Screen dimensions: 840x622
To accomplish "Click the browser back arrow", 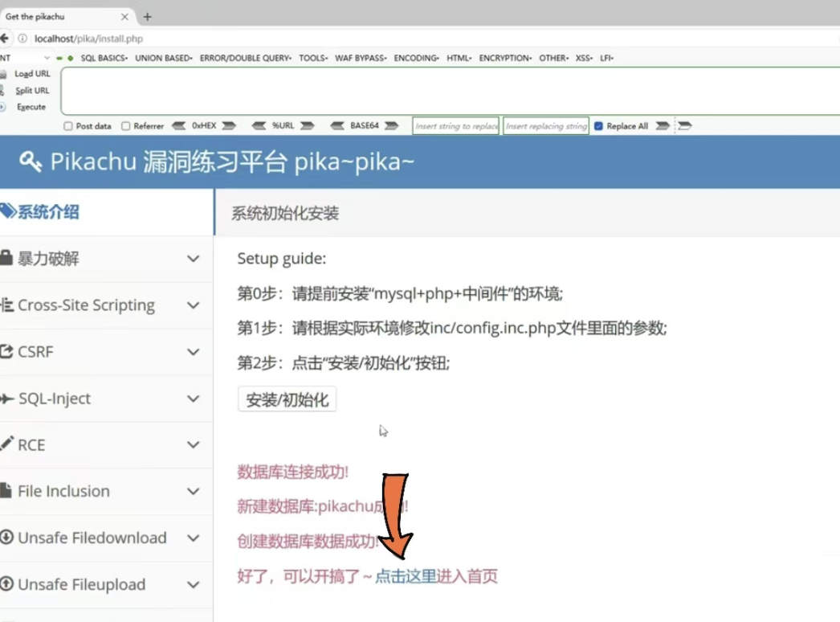I will click(x=4, y=38).
